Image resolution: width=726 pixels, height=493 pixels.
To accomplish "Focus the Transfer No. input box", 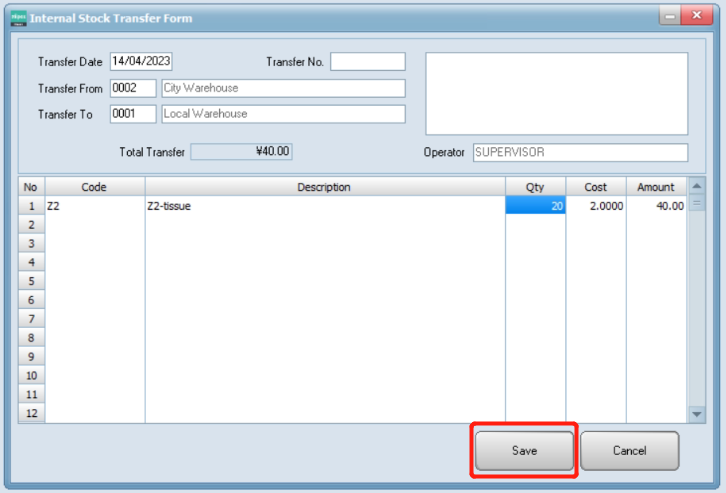I will pyautogui.click(x=367, y=62).
